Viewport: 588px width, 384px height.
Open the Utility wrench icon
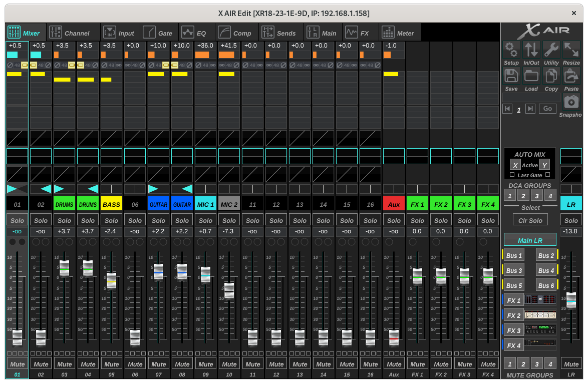pyautogui.click(x=551, y=50)
